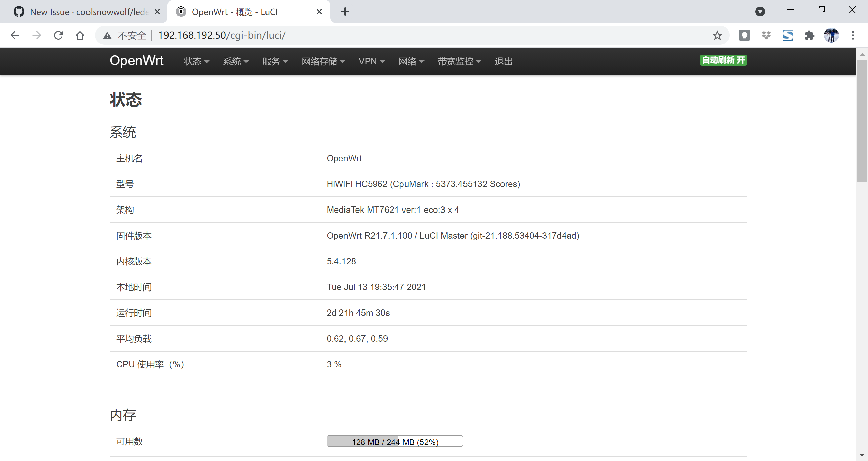Click the address bar URL

pos(222,35)
